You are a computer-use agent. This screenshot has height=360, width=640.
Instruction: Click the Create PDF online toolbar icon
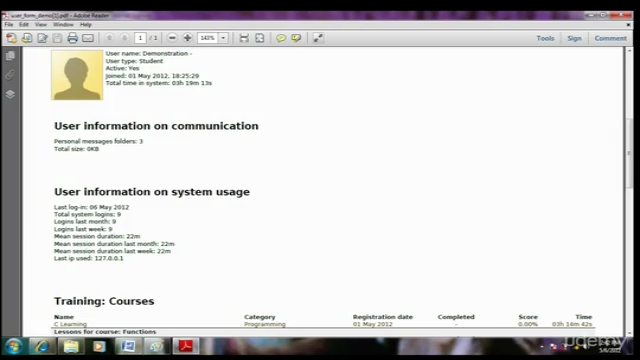coord(11,38)
